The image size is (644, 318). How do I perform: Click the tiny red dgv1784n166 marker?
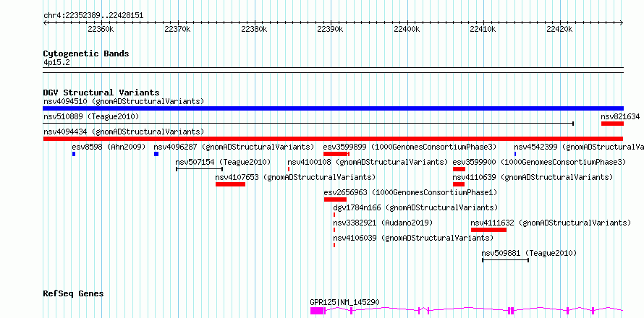[334, 215]
